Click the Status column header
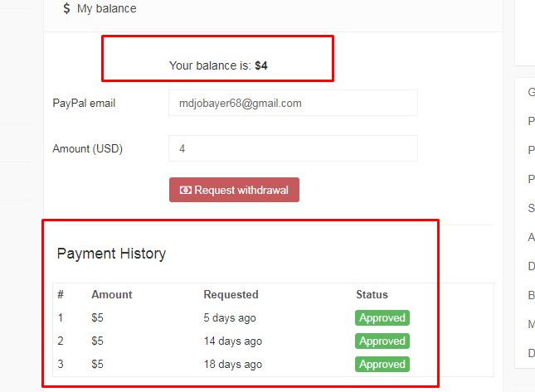535x392 pixels. [x=372, y=294]
